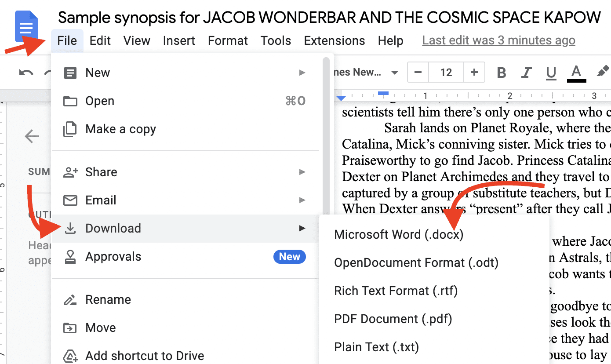The image size is (611, 364).
Task: Click the Undo arrow icon
Action: pyautogui.click(x=26, y=73)
